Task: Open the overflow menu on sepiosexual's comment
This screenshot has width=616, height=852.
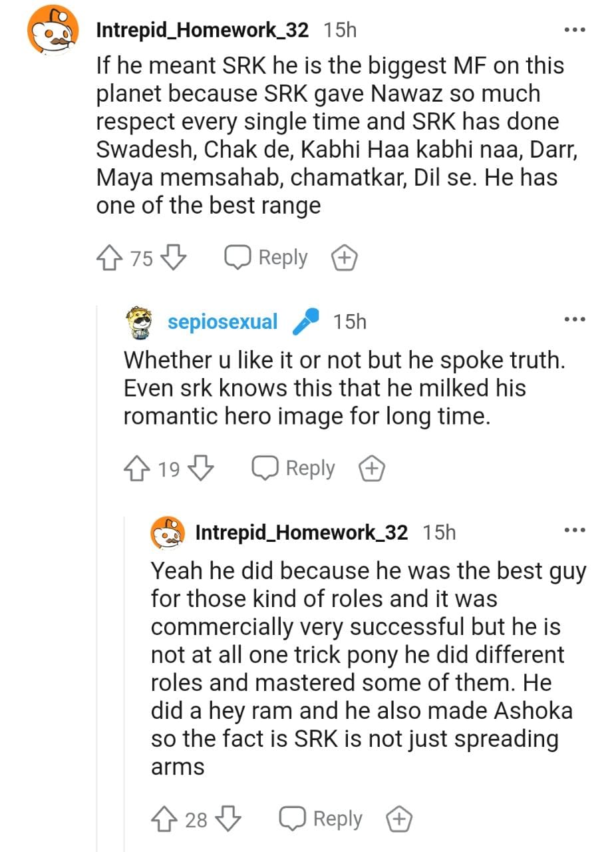Action: coord(574,320)
